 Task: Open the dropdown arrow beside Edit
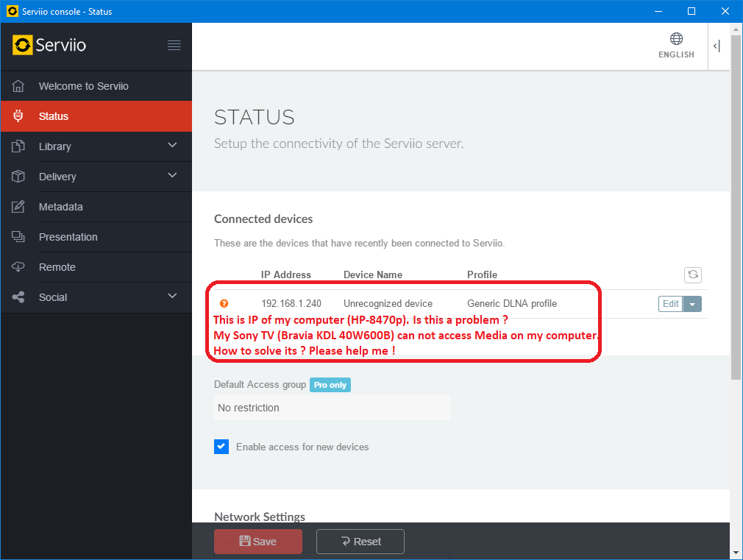click(692, 304)
